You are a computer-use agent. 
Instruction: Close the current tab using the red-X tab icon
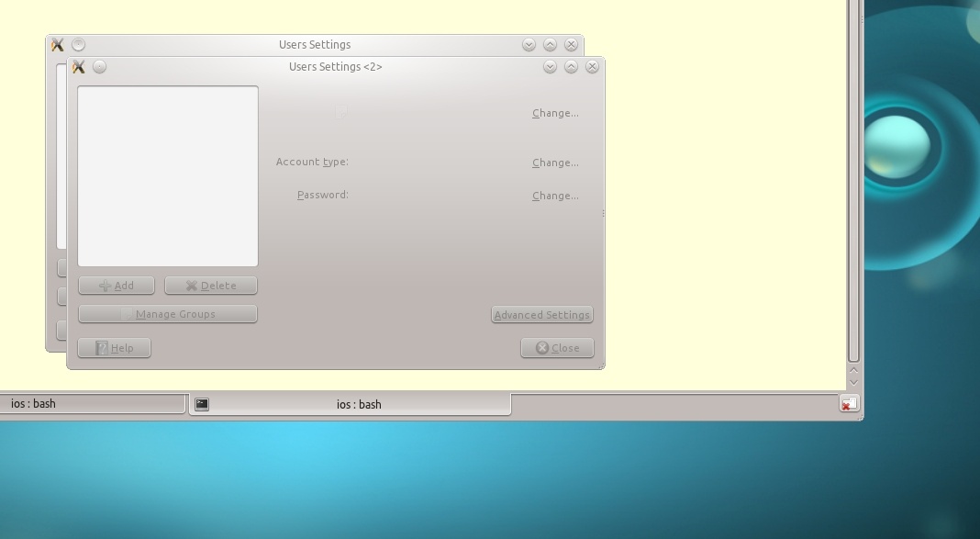tap(849, 403)
